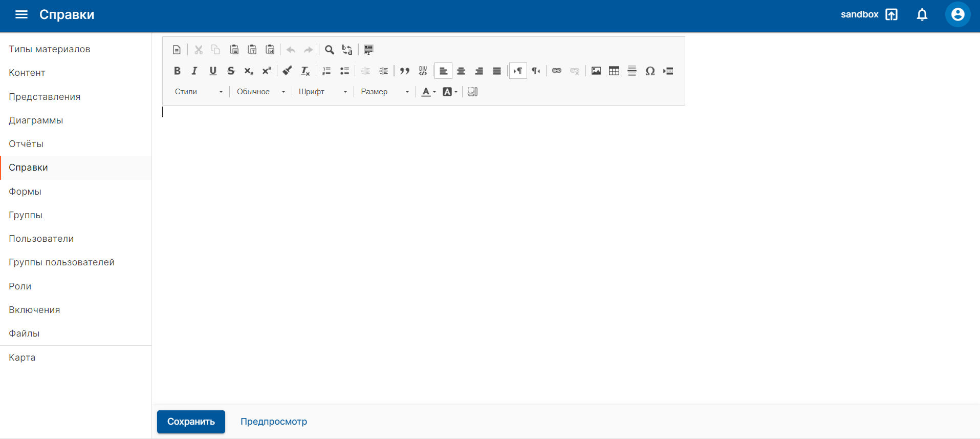Click the Block Quote icon
Image resolution: width=980 pixels, height=439 pixels.
point(405,71)
